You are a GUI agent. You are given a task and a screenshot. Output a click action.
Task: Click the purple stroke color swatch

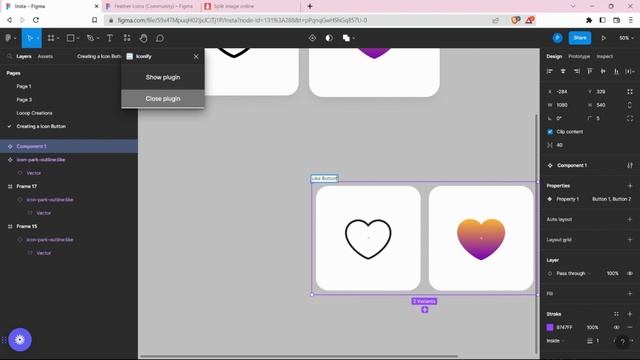[550, 327]
